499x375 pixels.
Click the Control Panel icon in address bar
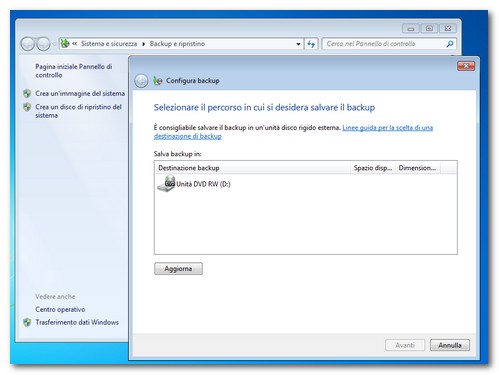(x=65, y=44)
